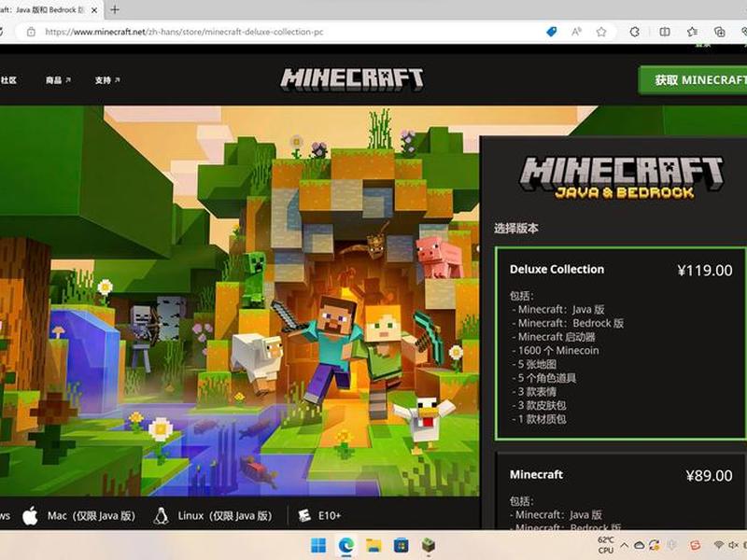
Task: Open browser Extensions puzzle icon
Action: click(x=635, y=32)
